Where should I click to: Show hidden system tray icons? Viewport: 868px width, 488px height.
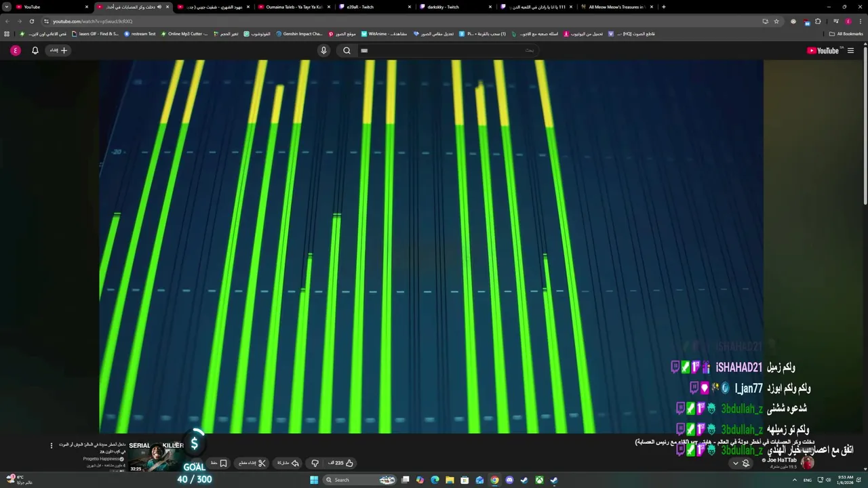796,480
